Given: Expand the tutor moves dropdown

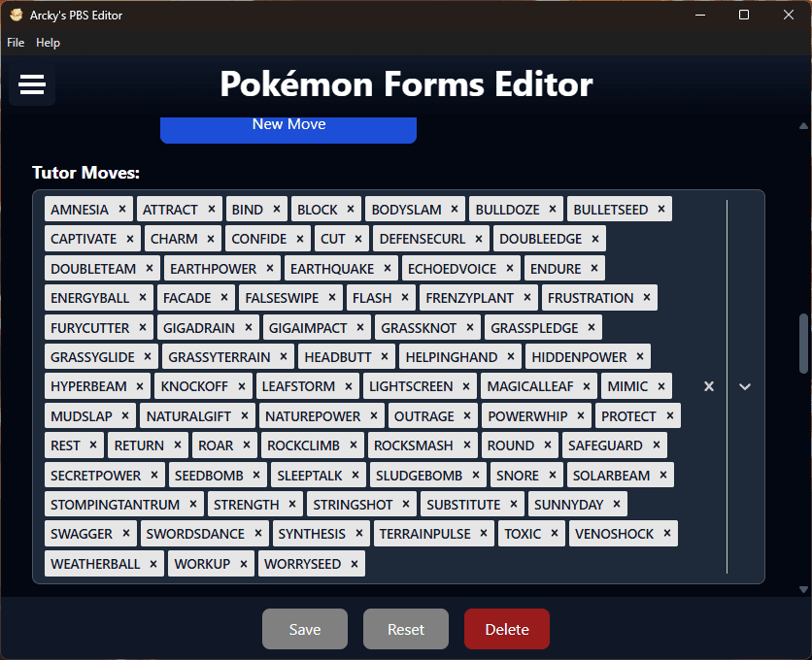Looking at the screenshot, I should point(745,386).
